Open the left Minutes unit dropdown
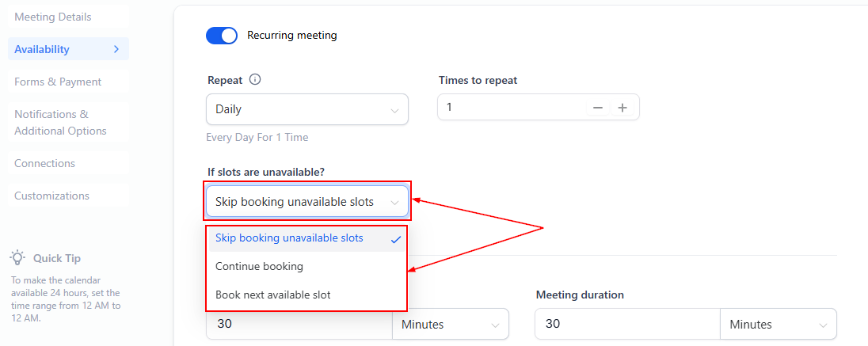This screenshot has width=868, height=346. (450, 325)
